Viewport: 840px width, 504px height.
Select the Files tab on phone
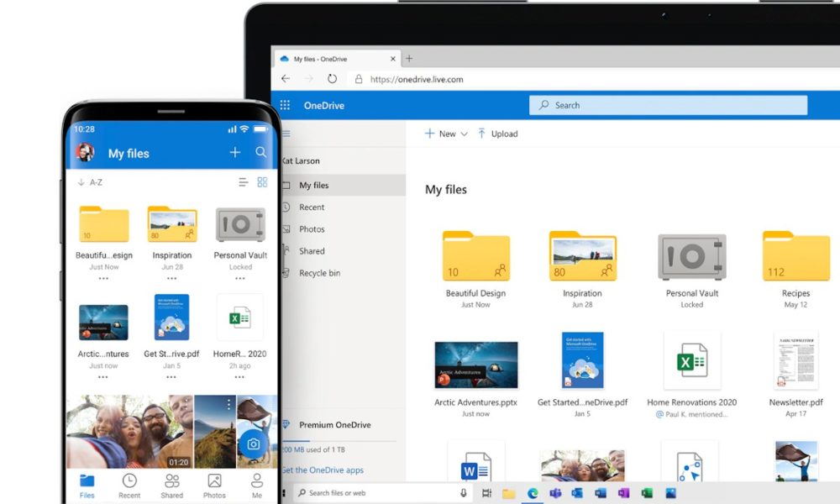coord(87,486)
